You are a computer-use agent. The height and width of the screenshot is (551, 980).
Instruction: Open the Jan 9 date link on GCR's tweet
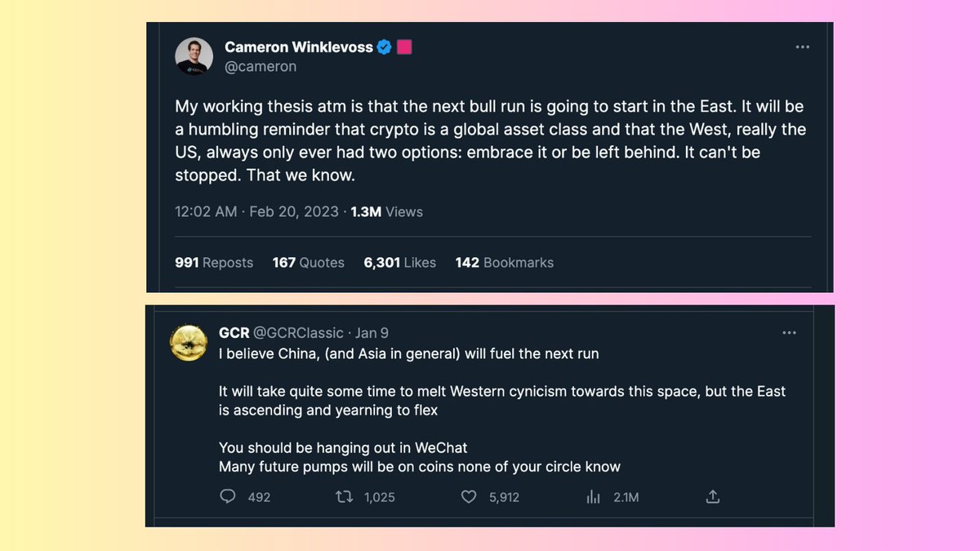tap(372, 333)
